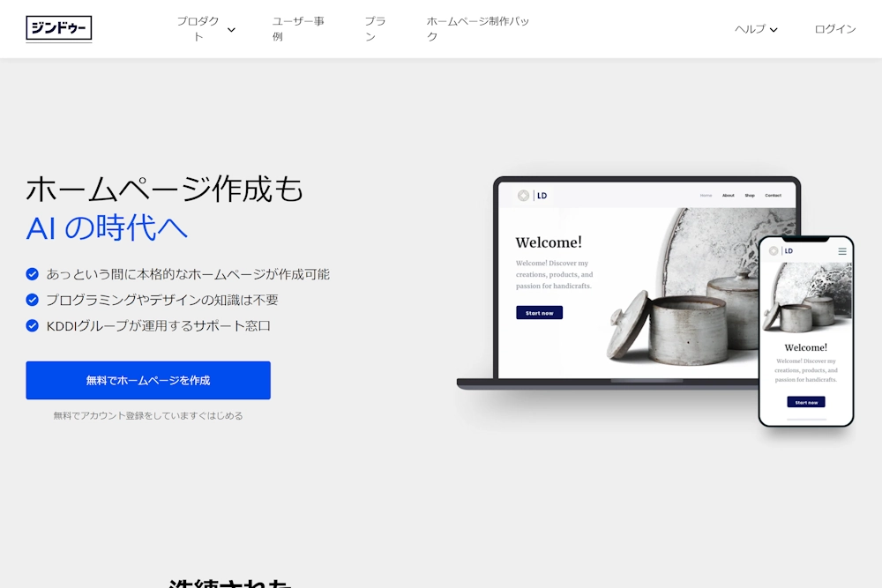Select the Contact link in laptop mockup
Image resolution: width=882 pixels, height=588 pixels.
[773, 196]
